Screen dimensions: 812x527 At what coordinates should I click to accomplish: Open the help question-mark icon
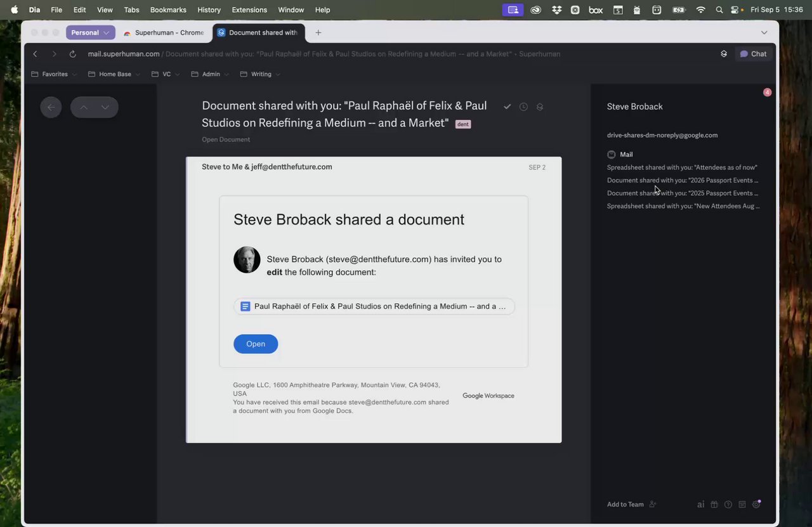coord(728,505)
